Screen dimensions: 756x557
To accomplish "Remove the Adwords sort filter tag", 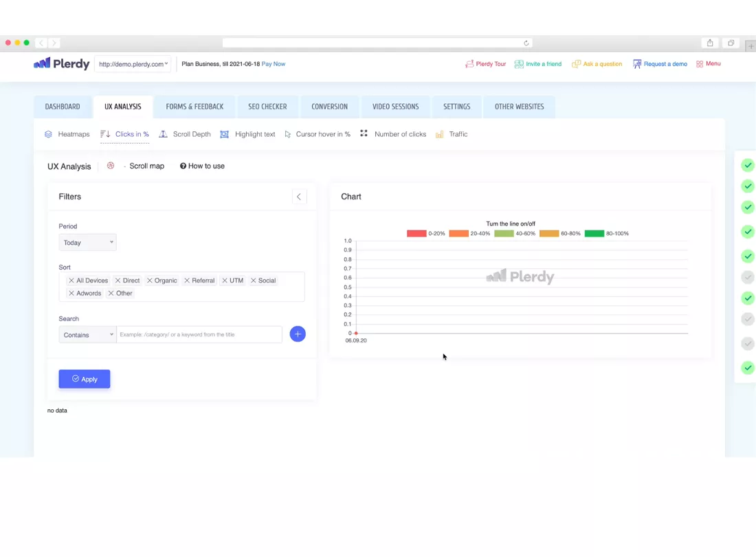I will coord(71,294).
